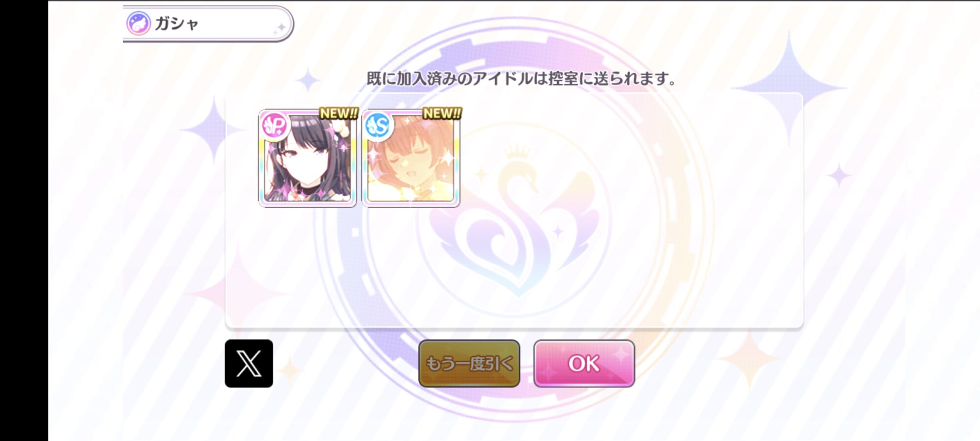Screen dimensions: 980x441
Task: Pull again with もう一度引く button
Action: [469, 364]
